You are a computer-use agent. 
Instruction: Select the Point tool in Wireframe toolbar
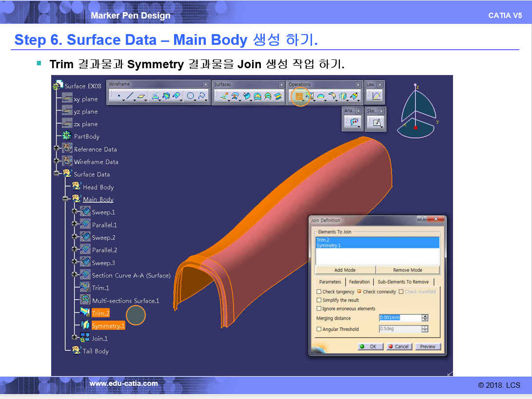118,96
